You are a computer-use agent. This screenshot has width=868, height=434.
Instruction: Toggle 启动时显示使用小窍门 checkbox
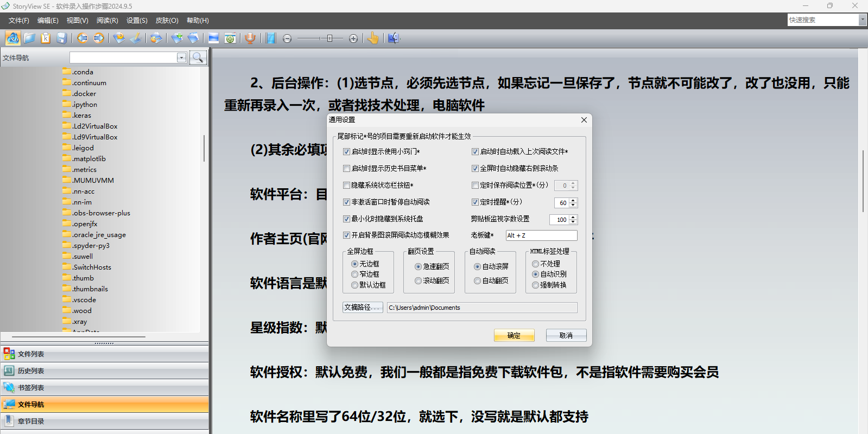[346, 151]
